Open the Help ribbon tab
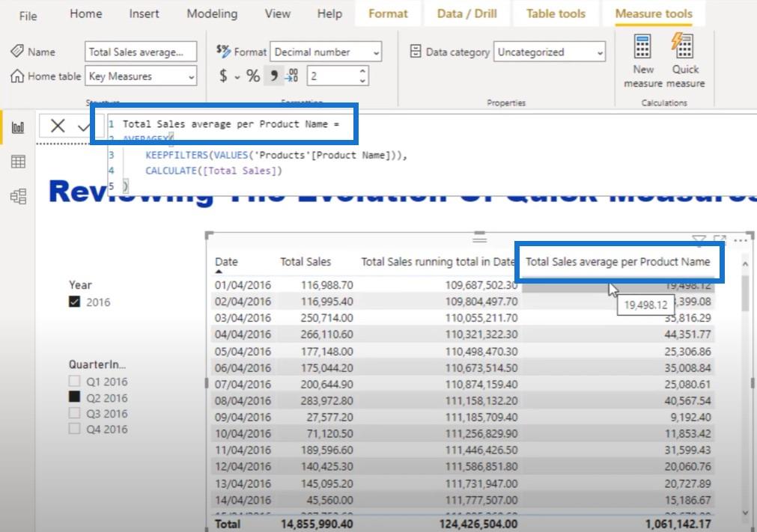The width and height of the screenshot is (757, 532). pyautogui.click(x=329, y=13)
